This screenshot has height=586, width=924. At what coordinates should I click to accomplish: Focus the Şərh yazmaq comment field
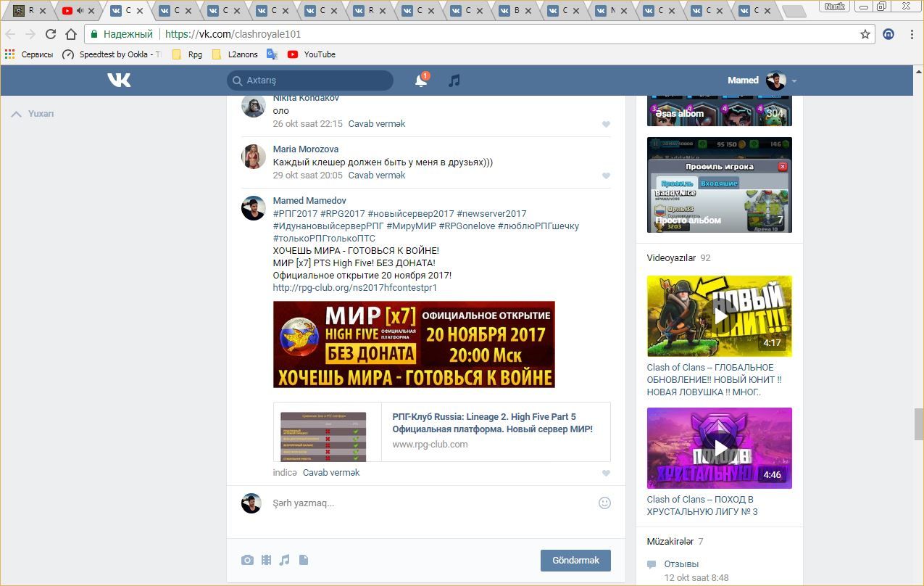click(x=431, y=503)
